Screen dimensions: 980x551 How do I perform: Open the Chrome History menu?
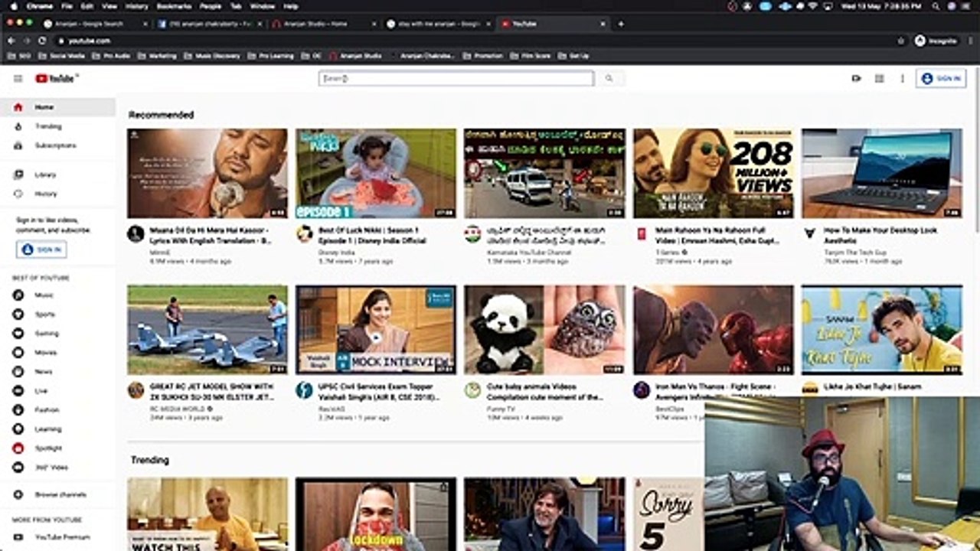[x=136, y=6]
